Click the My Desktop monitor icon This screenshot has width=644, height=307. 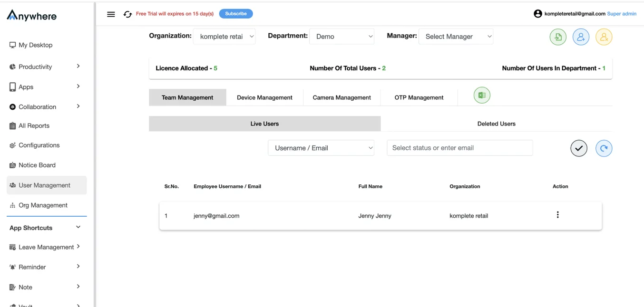pyautogui.click(x=12, y=45)
